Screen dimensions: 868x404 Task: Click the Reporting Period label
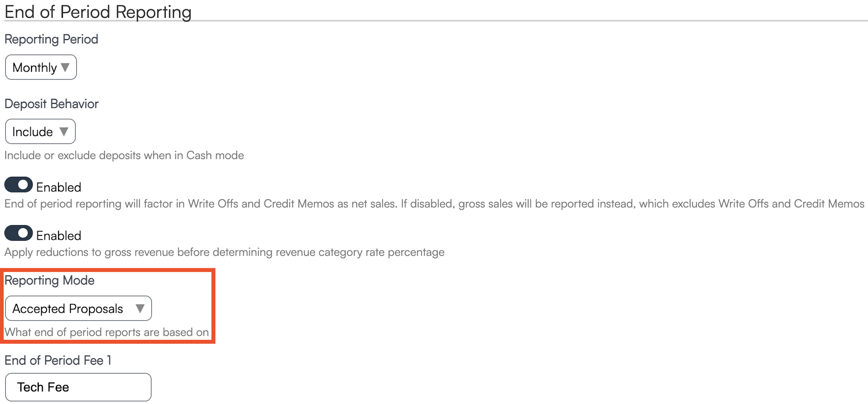(x=51, y=39)
